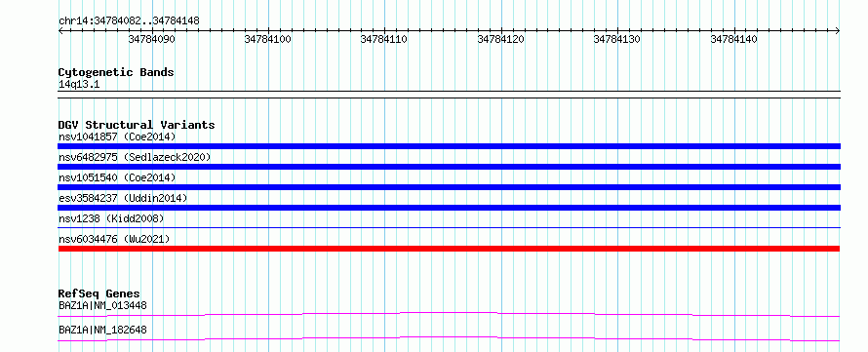Click the 14q13.1 band label
This screenshot has width=868, height=352.
(79, 85)
